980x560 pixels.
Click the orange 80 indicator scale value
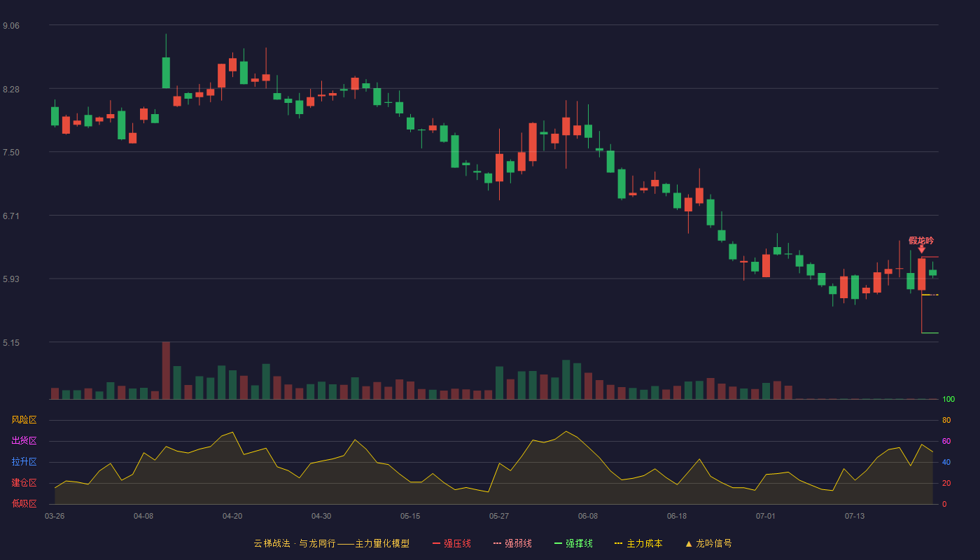point(946,421)
